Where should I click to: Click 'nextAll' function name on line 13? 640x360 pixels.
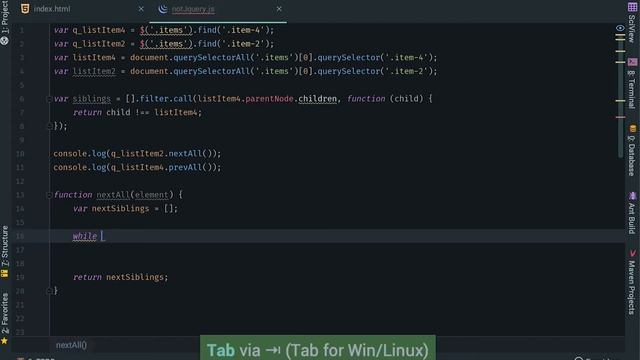tap(113, 195)
